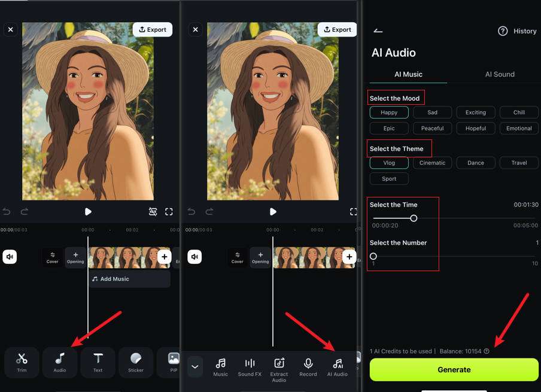This screenshot has height=392, width=541.
Task: Open the AI credits balance info icon
Action: (487, 351)
